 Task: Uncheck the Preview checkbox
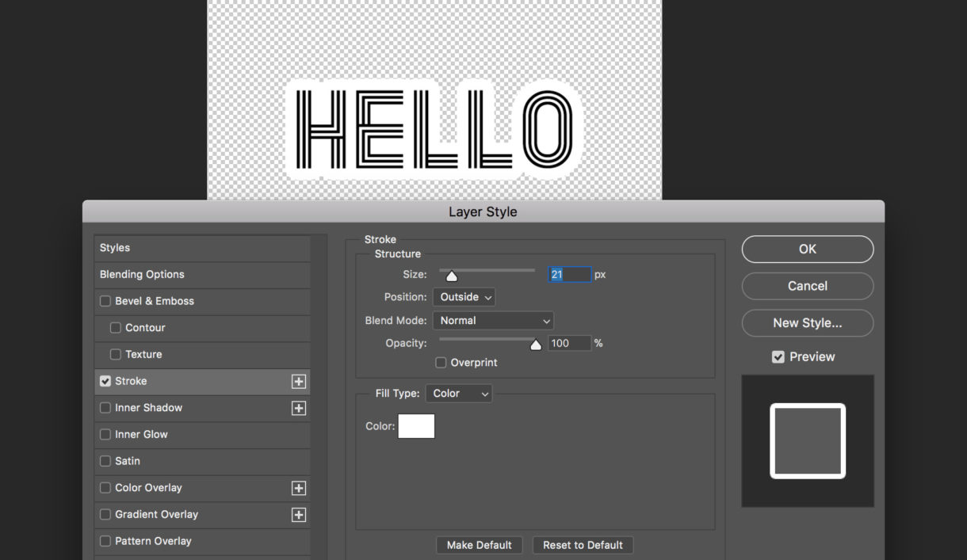(x=778, y=357)
